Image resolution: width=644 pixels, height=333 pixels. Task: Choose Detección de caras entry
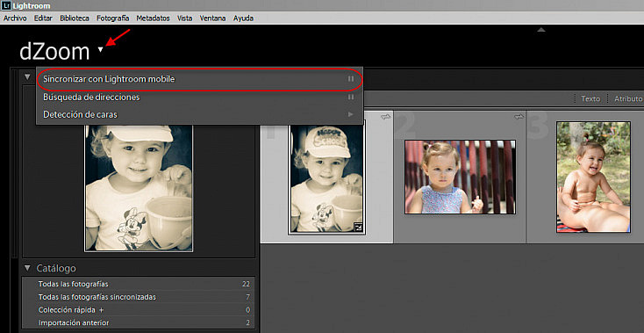[x=200, y=114]
